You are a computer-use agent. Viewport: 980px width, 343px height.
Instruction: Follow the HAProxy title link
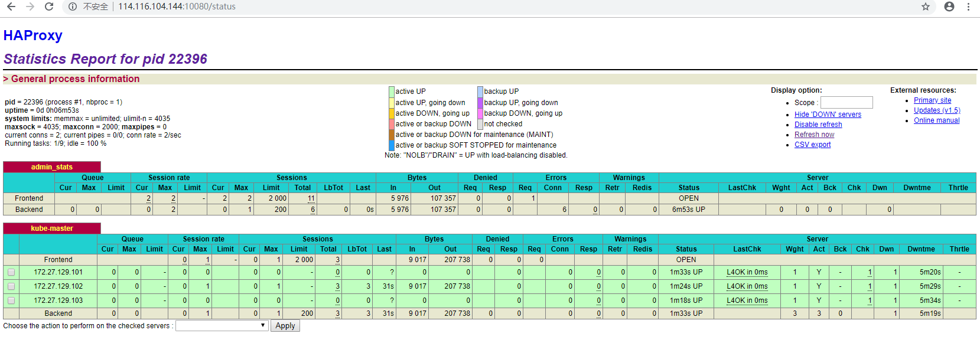[x=33, y=35]
